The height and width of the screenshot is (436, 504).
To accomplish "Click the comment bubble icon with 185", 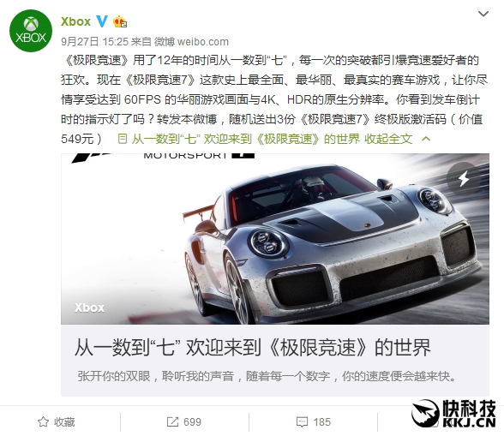I will click(302, 421).
